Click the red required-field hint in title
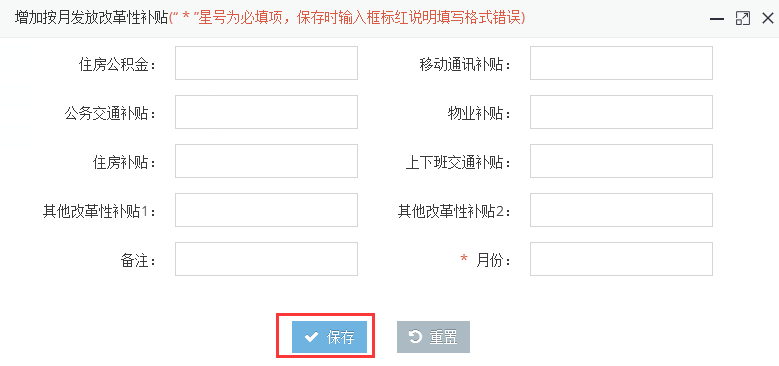Screen dimensions: 779x366 click(347, 19)
